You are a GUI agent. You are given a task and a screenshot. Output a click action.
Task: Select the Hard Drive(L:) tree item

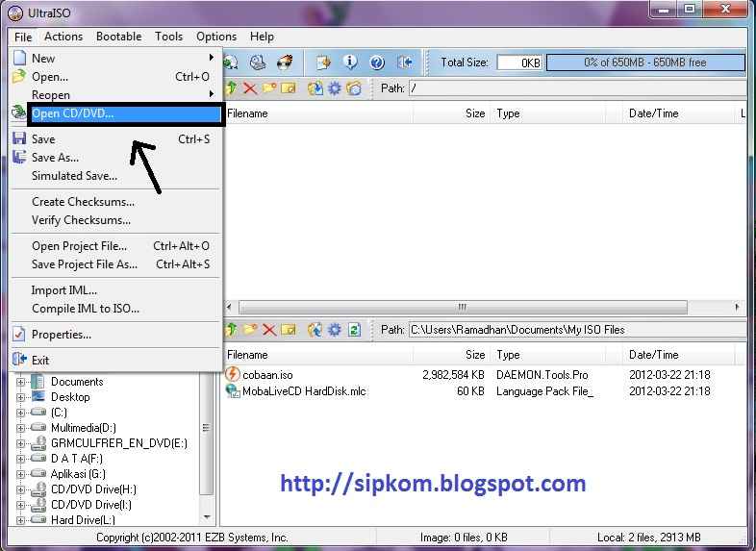[x=83, y=519]
